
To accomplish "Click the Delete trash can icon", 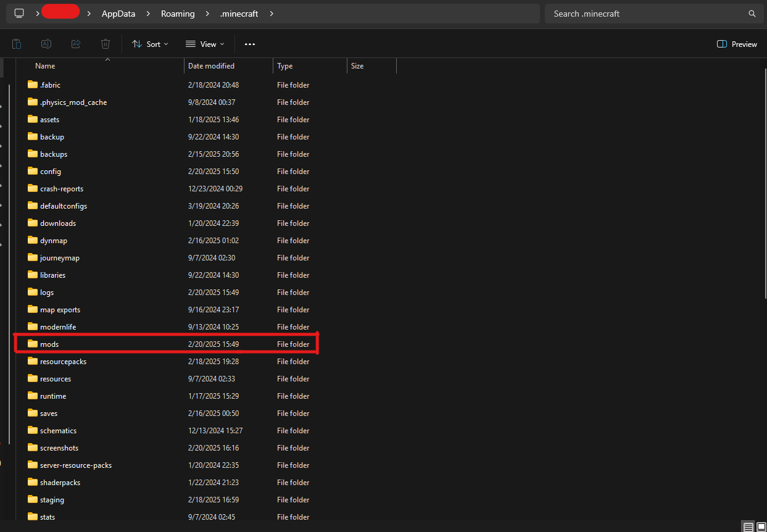I will (x=106, y=44).
